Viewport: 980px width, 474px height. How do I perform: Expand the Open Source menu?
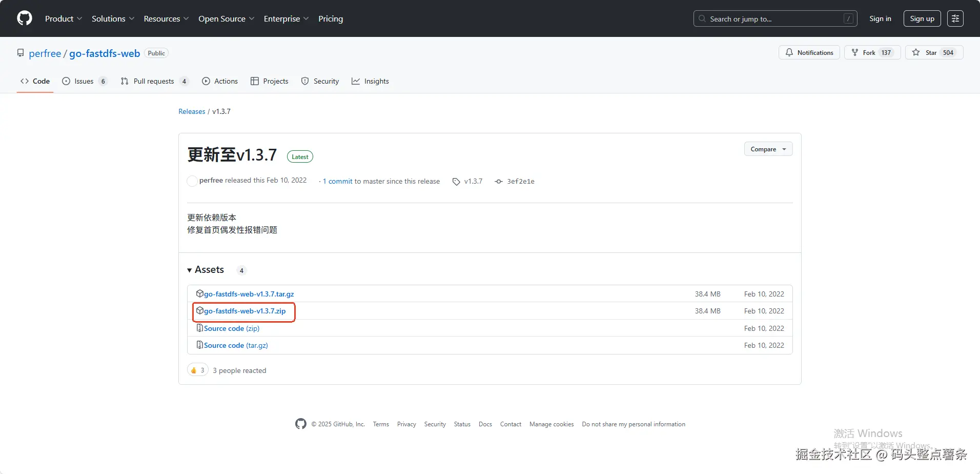click(x=227, y=18)
